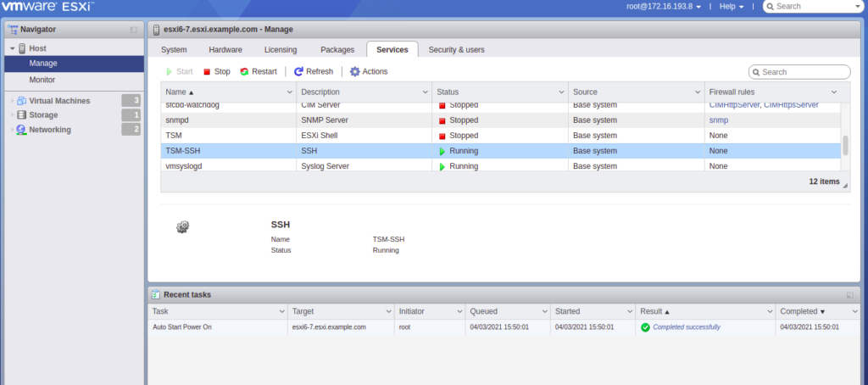Image resolution: width=868 pixels, height=385 pixels.
Task: Switch to the System tab
Action: tap(174, 49)
